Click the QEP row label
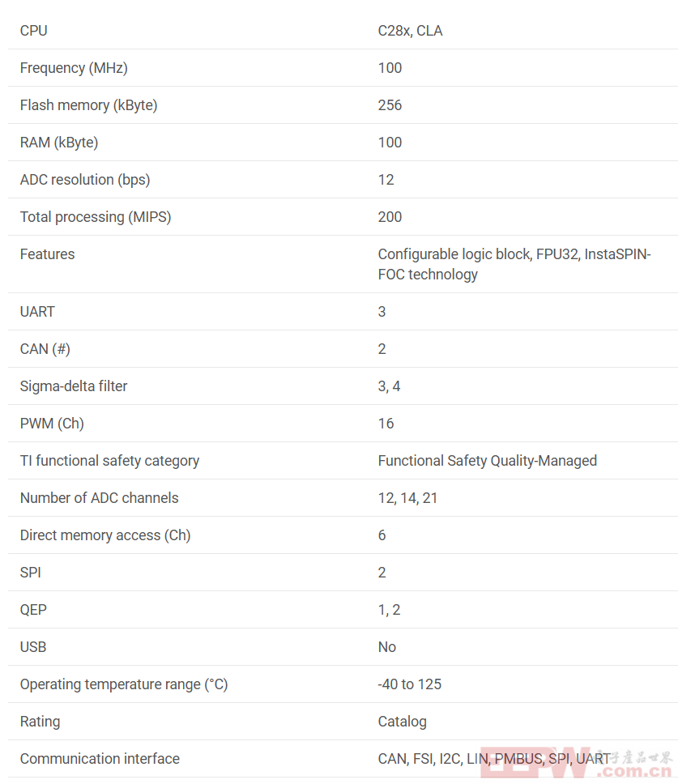The image size is (678, 784). 33,610
